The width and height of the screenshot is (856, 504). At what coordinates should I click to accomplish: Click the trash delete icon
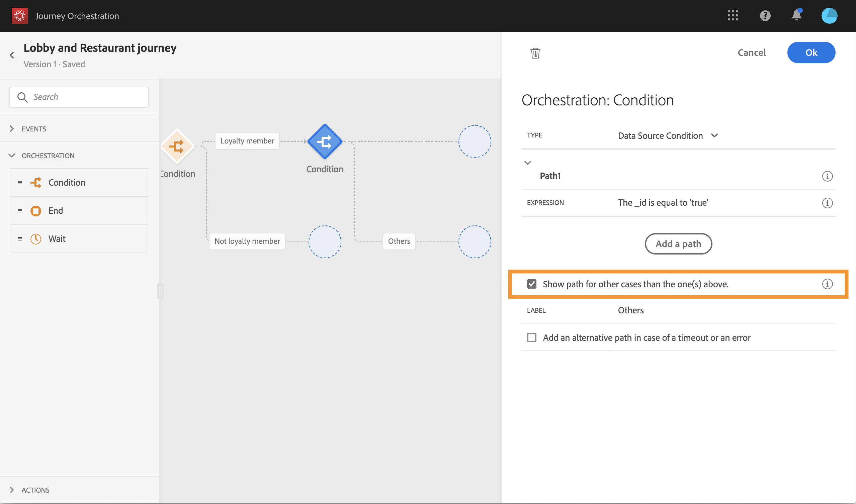coord(535,53)
